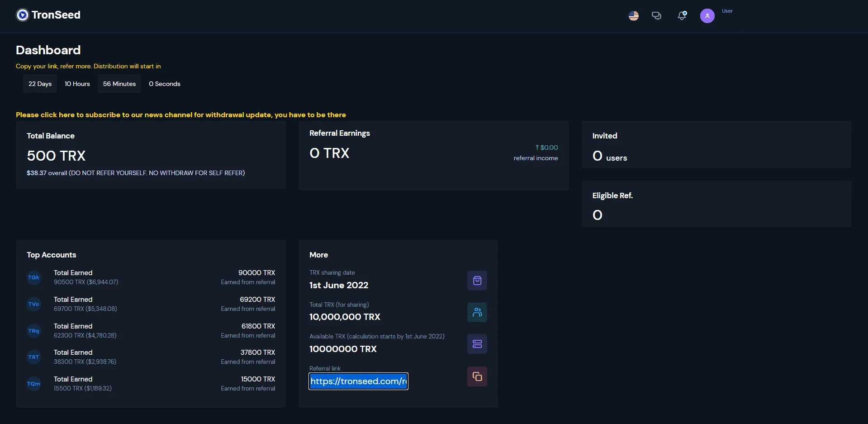This screenshot has height=424, width=868.
Task: Click the TRq account avatar
Action: pos(34,331)
